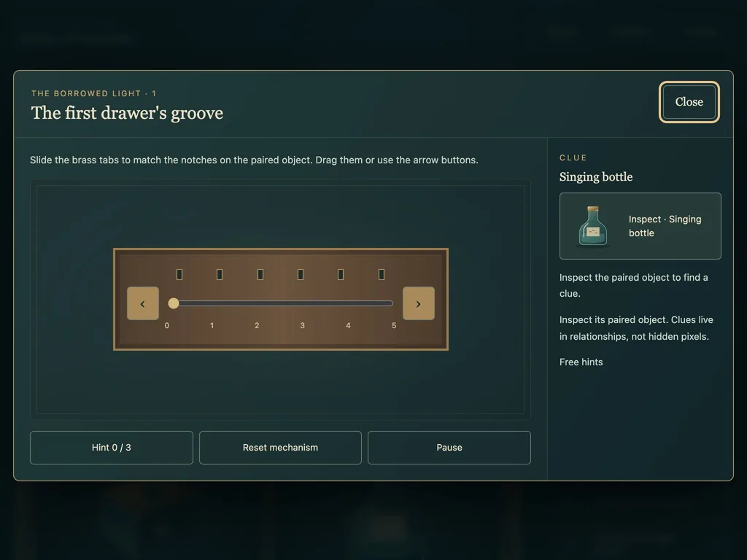Click the slider track near position 5
The image size is (747, 560).
[391, 303]
